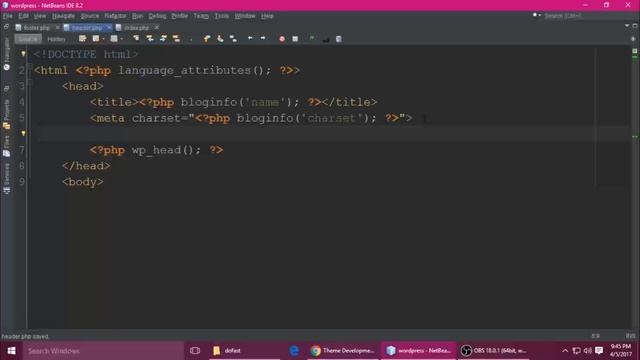Open minimized Files side panel
The width and height of the screenshot is (640, 360).
7,146
